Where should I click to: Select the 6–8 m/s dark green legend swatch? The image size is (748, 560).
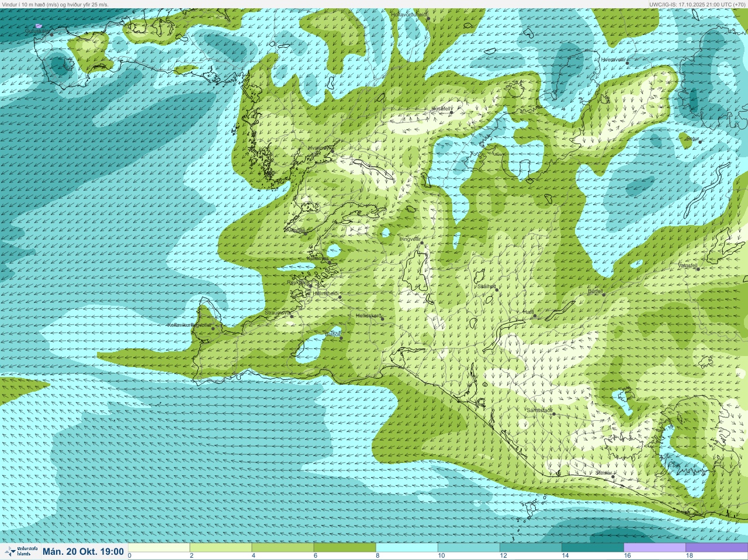point(345,548)
